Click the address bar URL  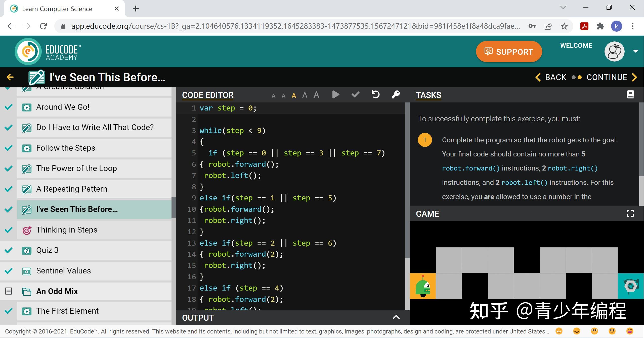pyautogui.click(x=296, y=26)
